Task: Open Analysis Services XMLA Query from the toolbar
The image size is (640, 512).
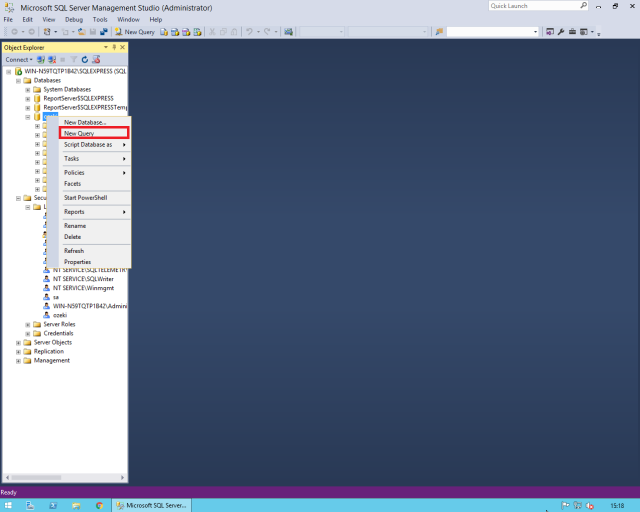Action: tap(197, 31)
